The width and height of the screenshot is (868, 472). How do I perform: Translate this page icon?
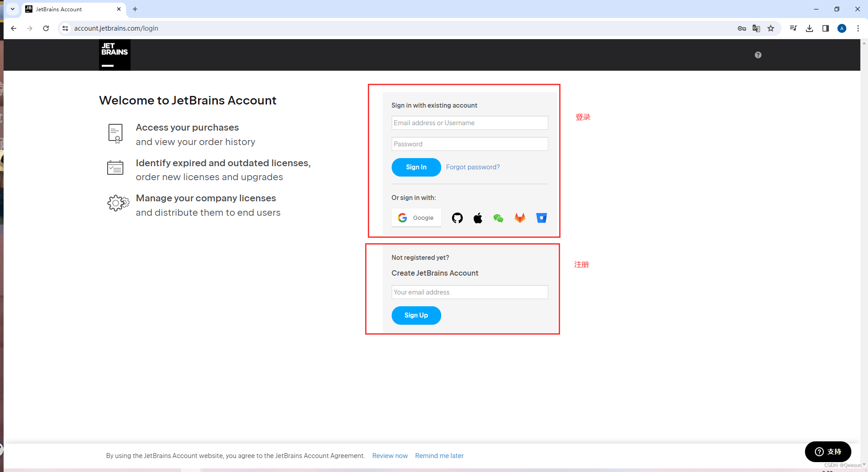[756, 28]
